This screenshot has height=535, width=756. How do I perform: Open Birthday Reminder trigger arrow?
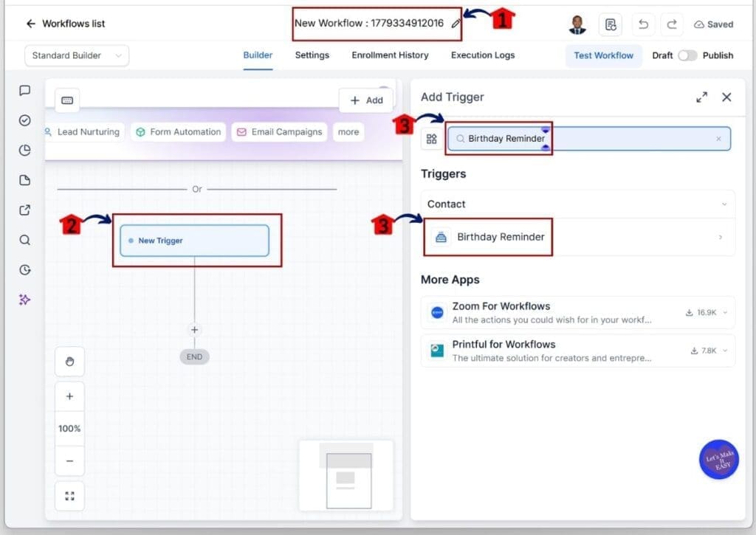721,237
